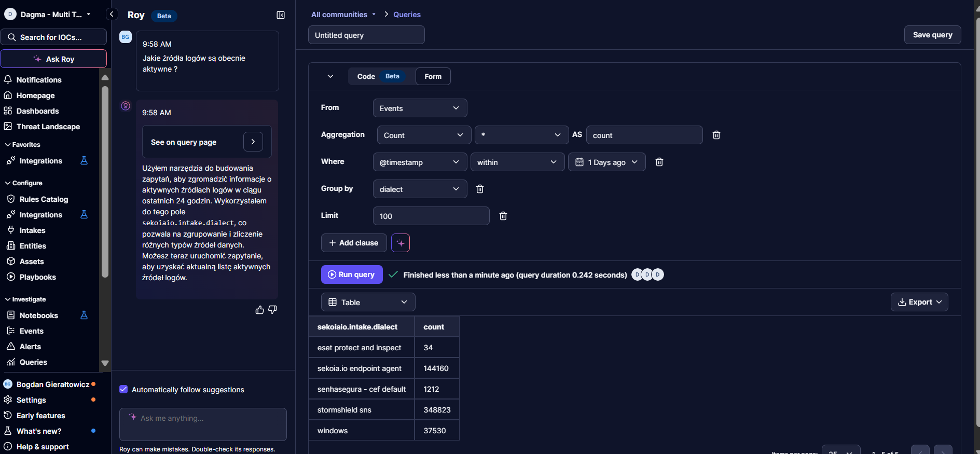
Task: Collapse Roy panel with back arrow
Action: [x=112, y=15]
